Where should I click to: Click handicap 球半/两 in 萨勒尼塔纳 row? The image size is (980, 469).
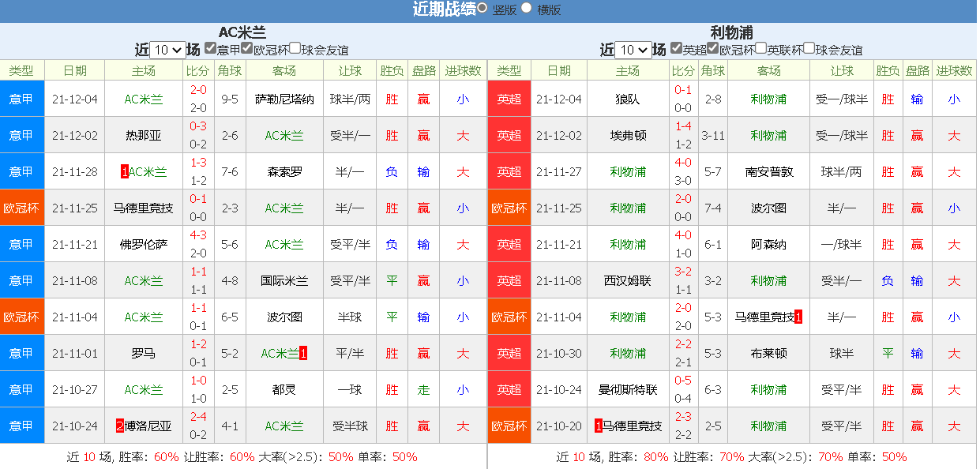351,99
